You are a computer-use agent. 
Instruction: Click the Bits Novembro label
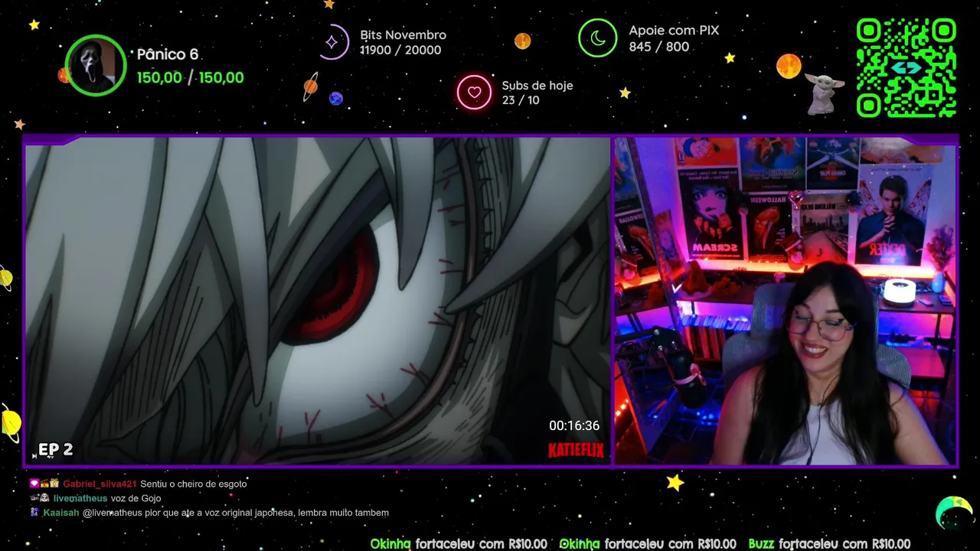403,35
